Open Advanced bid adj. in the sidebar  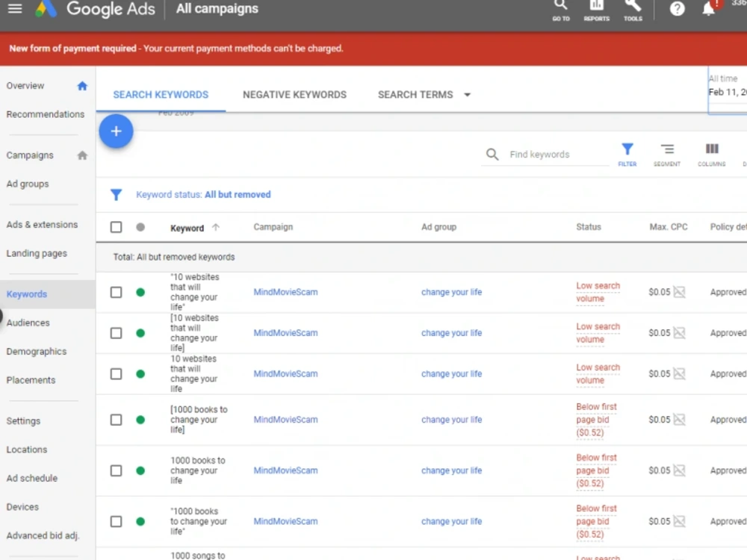coord(43,535)
